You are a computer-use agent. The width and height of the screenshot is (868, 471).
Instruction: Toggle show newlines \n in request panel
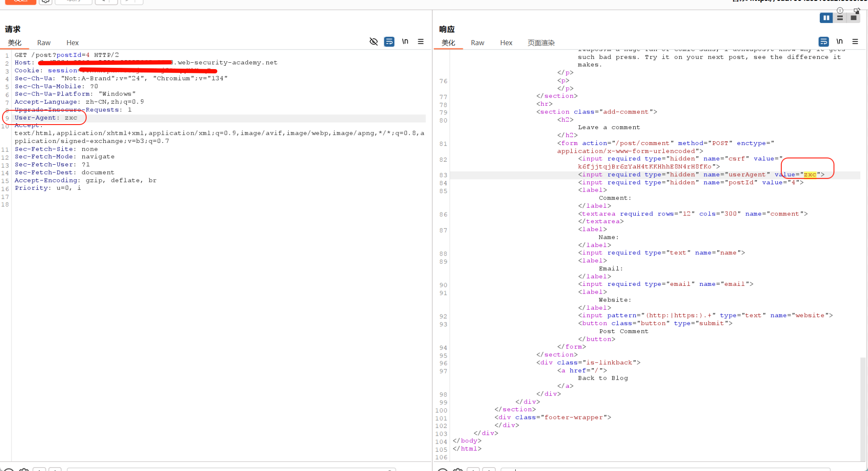tap(405, 41)
